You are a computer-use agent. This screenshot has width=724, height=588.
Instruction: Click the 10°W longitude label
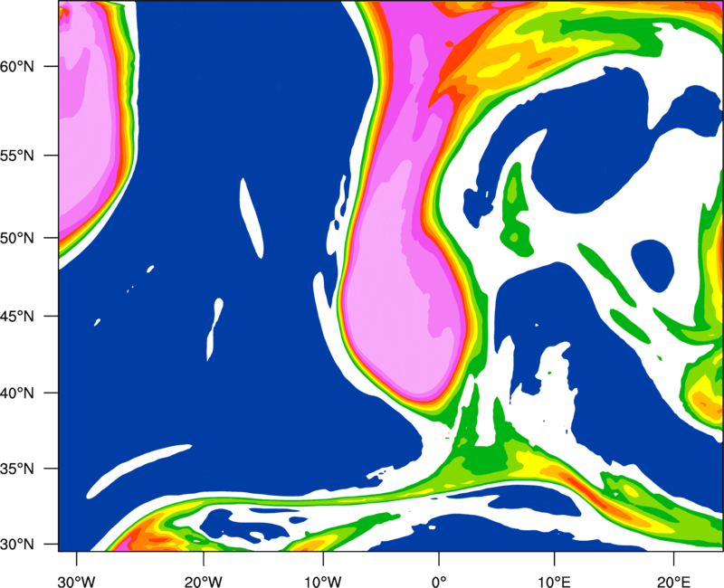323,582
